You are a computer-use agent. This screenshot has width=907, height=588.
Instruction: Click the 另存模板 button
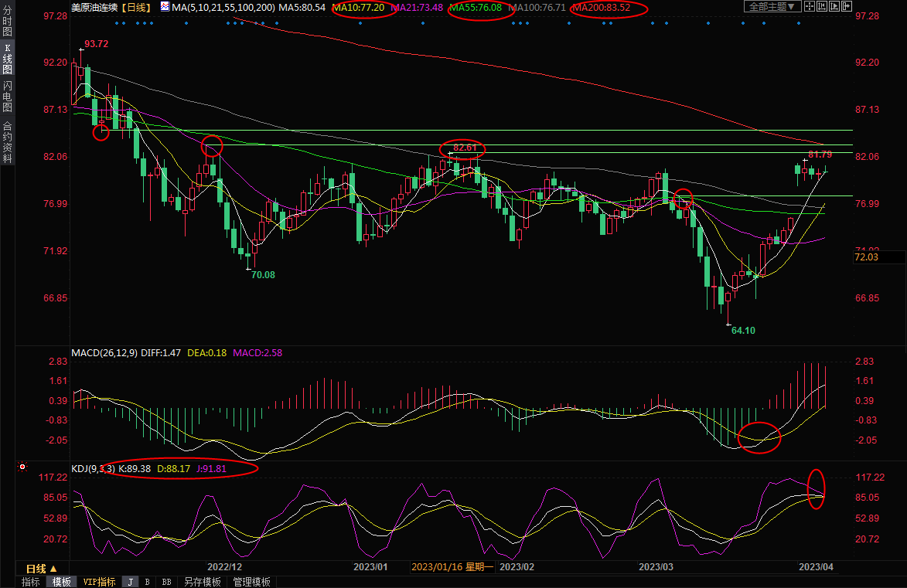tap(202, 582)
